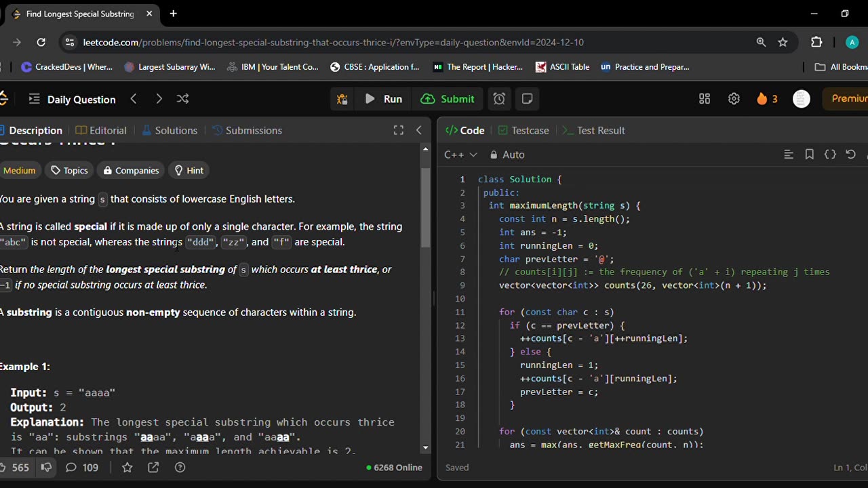Close the Find Longest Special Substring tab
The image size is (868, 488).
click(149, 14)
